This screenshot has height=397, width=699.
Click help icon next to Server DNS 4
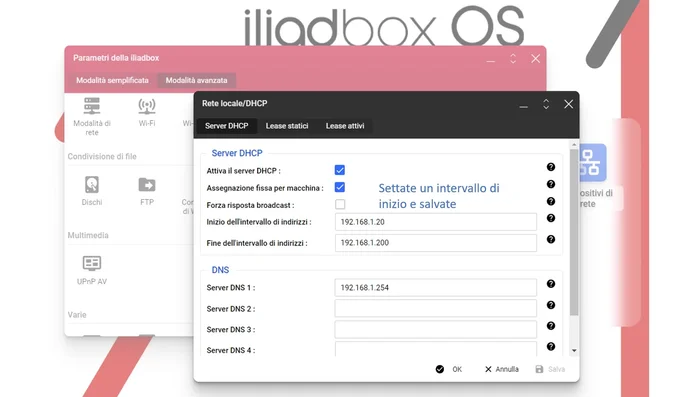pos(551,346)
